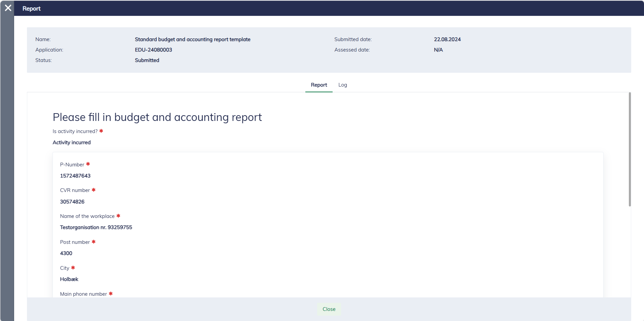The height and width of the screenshot is (321, 644).
Task: Click the vertical scrollbar of the report
Action: coord(630,150)
